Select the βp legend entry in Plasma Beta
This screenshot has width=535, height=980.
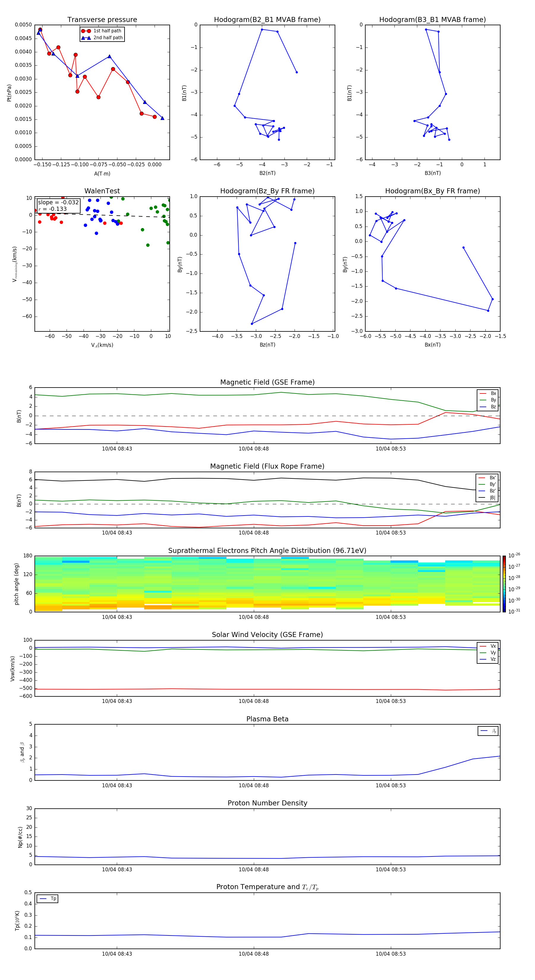coord(488,731)
